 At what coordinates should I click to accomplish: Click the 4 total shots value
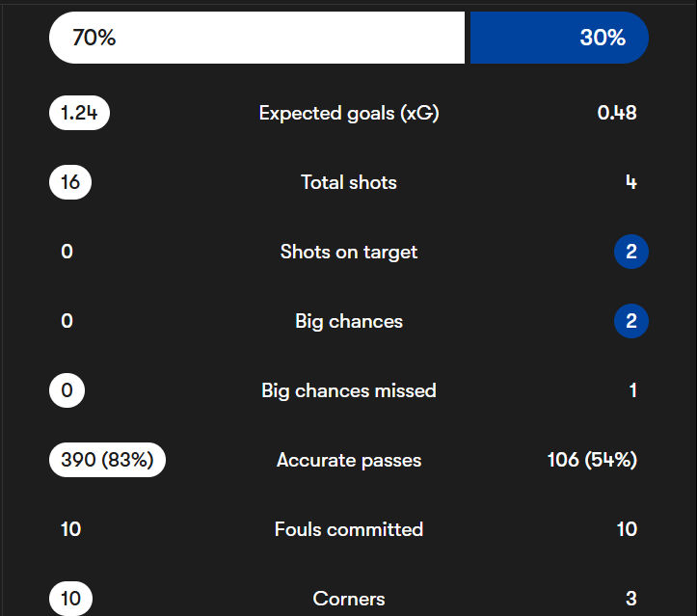point(631,182)
